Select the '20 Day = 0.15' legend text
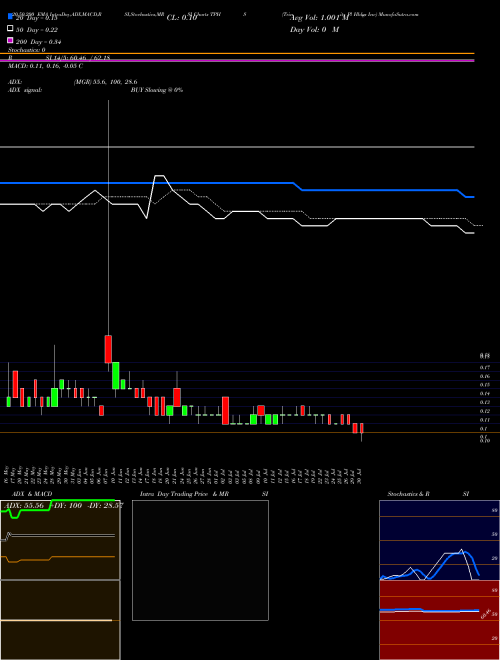 point(37,18)
